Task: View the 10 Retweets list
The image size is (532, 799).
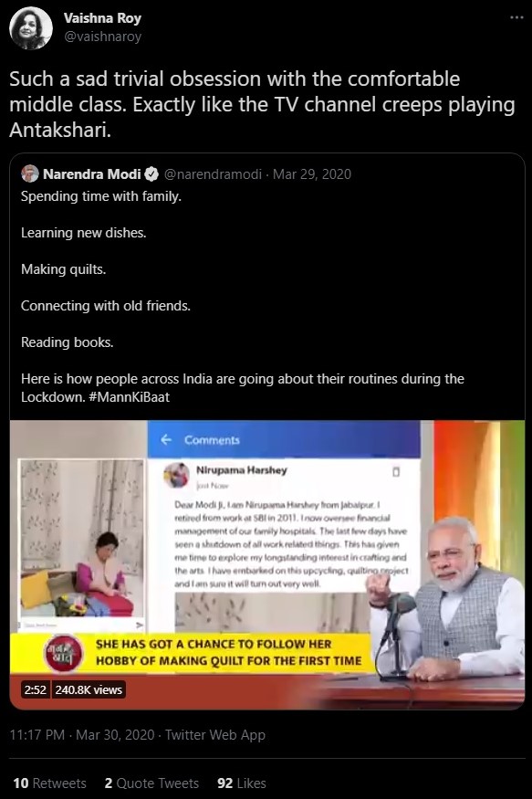Action: [49, 783]
